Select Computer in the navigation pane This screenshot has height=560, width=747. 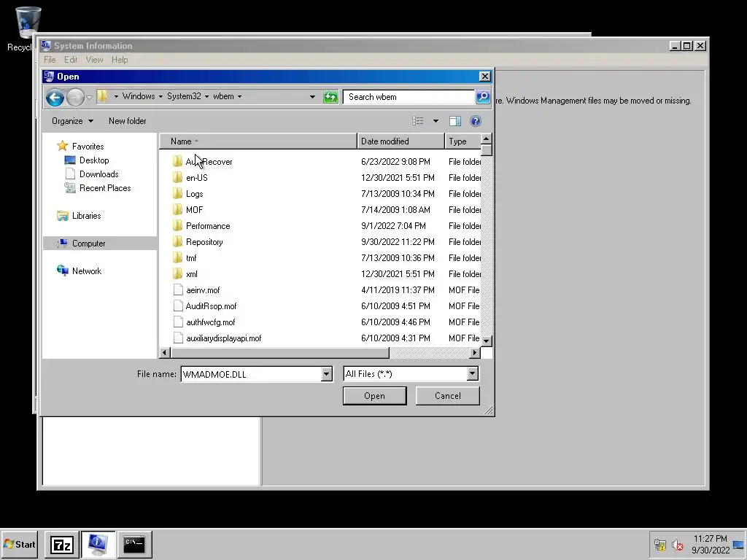coord(88,244)
